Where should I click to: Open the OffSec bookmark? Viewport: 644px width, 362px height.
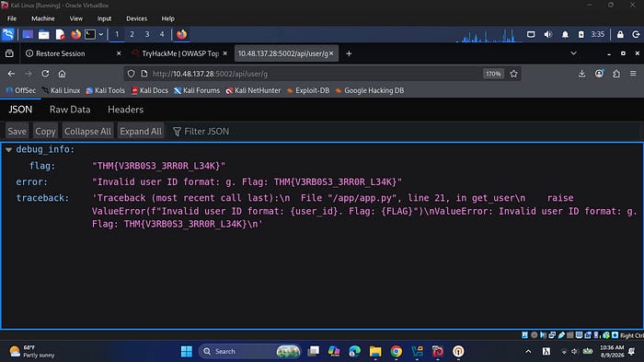click(x=20, y=90)
